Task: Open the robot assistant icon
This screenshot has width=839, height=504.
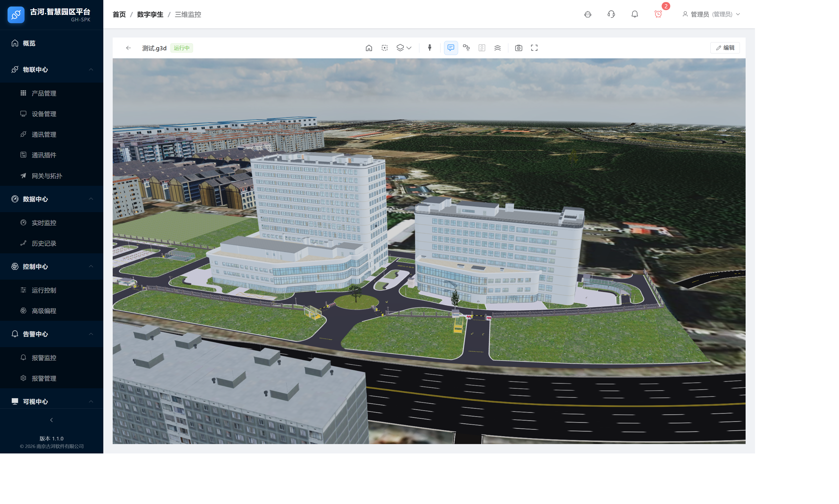Action: pos(588,14)
